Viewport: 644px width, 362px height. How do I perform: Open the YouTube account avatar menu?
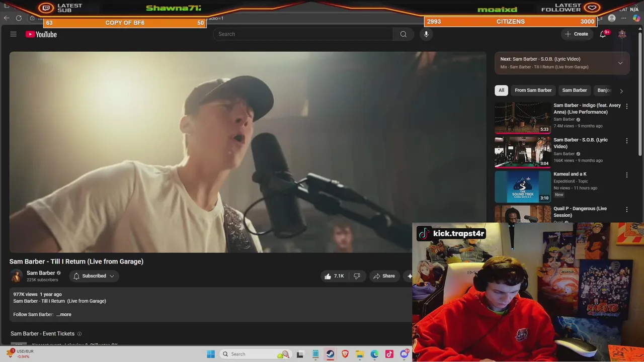coord(622,34)
